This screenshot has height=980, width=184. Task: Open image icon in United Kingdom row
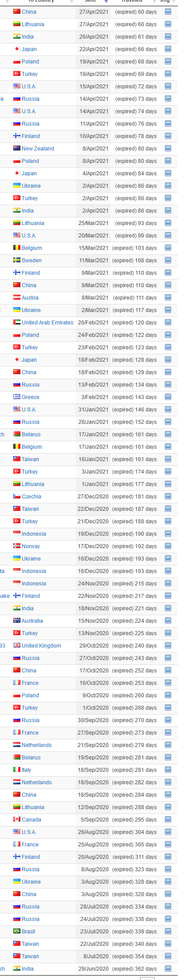168,646
